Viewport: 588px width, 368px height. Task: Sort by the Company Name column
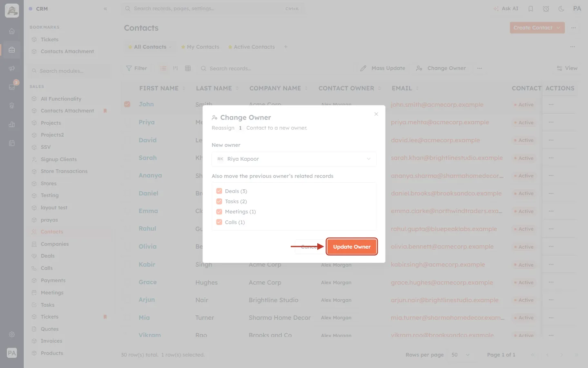click(x=278, y=88)
